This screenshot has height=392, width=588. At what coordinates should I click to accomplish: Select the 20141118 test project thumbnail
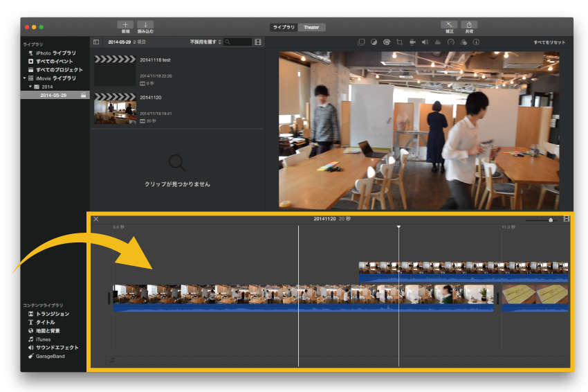pyautogui.click(x=115, y=71)
